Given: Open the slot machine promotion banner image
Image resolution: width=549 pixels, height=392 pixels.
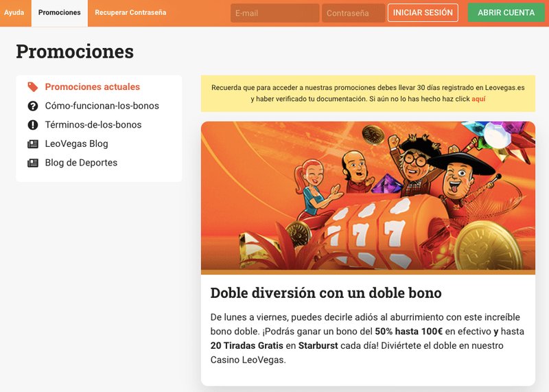Looking at the screenshot, I should 368,198.
